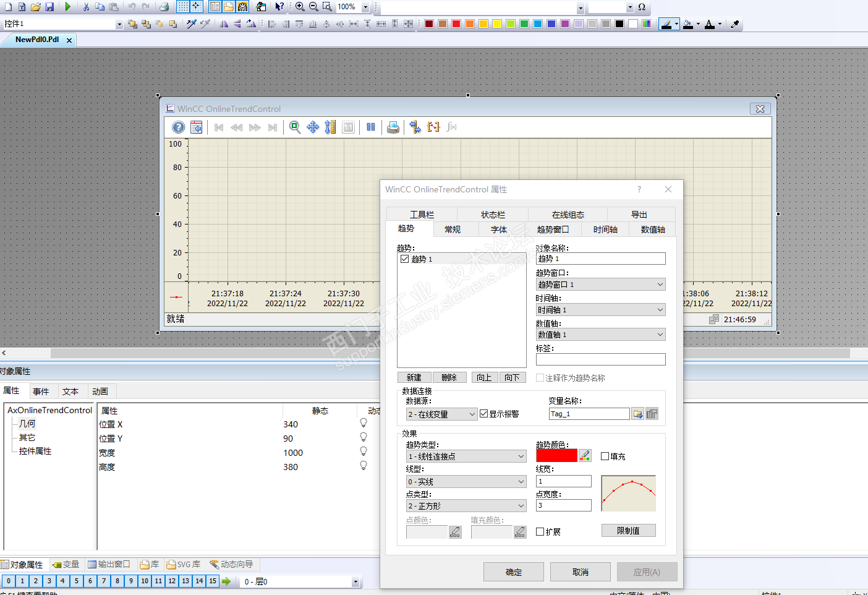
Task: Click the trend control Help icon
Action: pyautogui.click(x=178, y=127)
